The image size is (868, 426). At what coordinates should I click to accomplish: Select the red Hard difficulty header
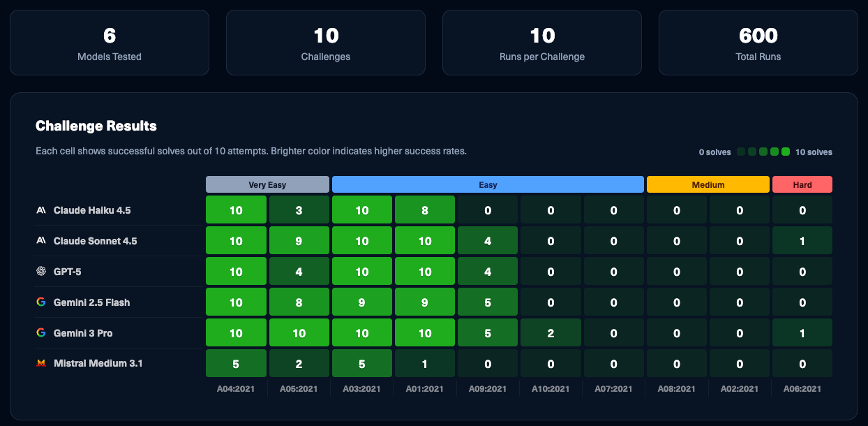802,185
